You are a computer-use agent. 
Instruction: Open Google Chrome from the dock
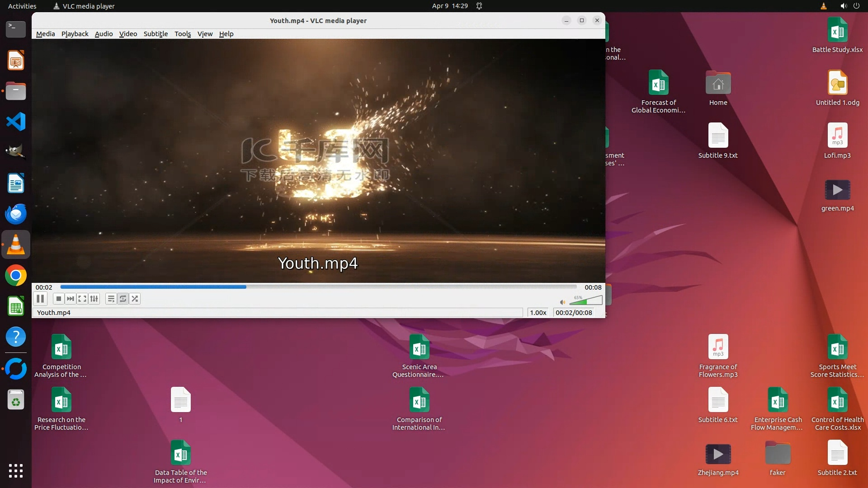(16, 276)
